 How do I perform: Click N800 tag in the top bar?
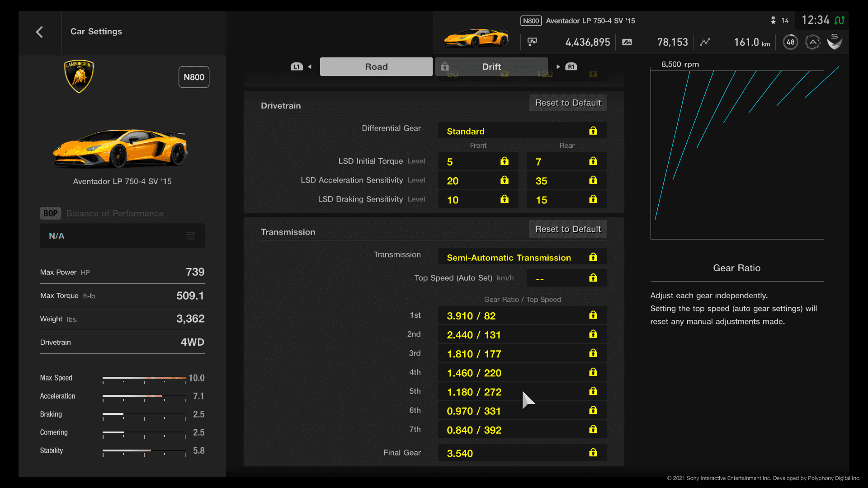(x=531, y=21)
